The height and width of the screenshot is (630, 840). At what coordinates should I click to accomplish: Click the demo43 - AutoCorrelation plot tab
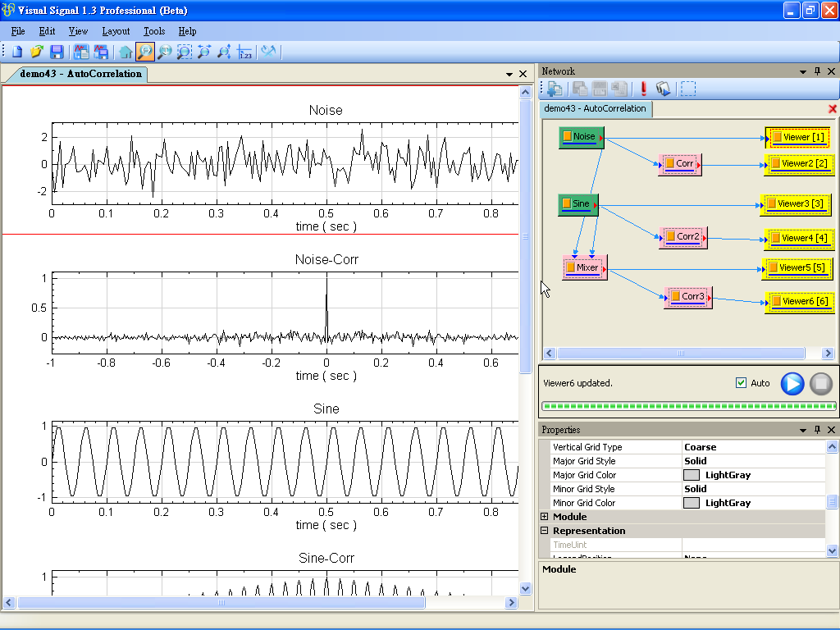coord(80,74)
